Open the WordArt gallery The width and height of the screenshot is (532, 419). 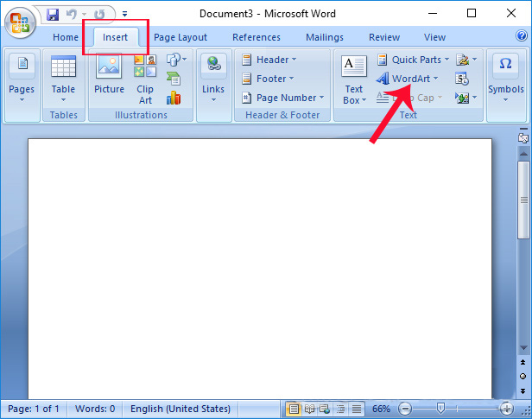(407, 79)
